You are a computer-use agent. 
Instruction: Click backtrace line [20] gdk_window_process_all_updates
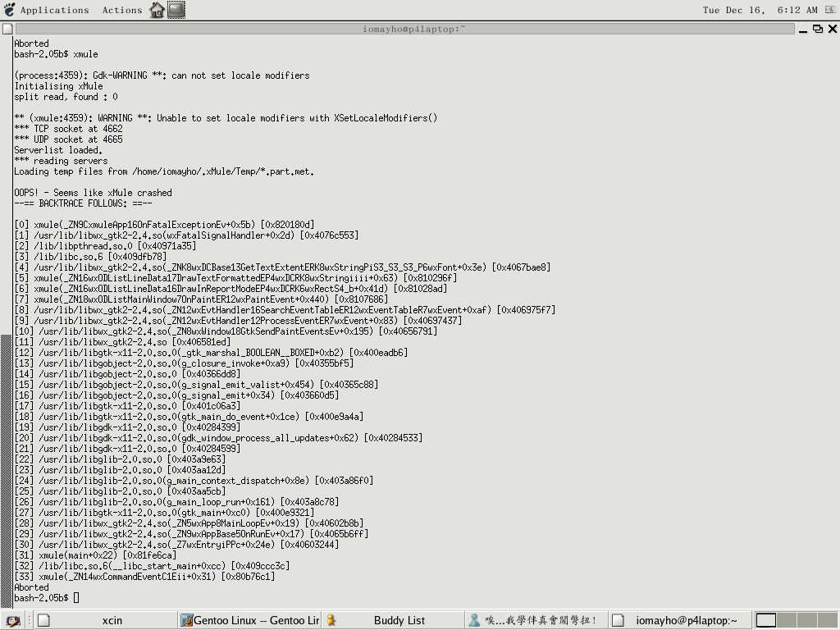pos(218,438)
